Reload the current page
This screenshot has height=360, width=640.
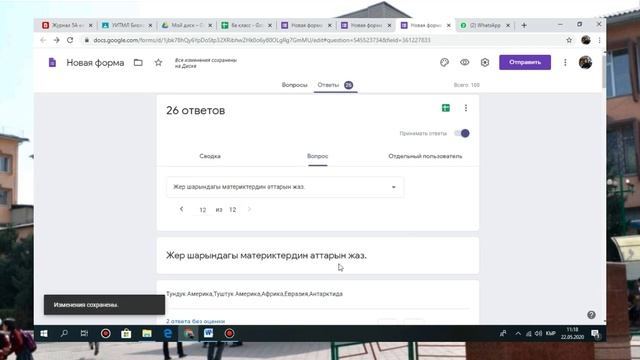[70, 40]
